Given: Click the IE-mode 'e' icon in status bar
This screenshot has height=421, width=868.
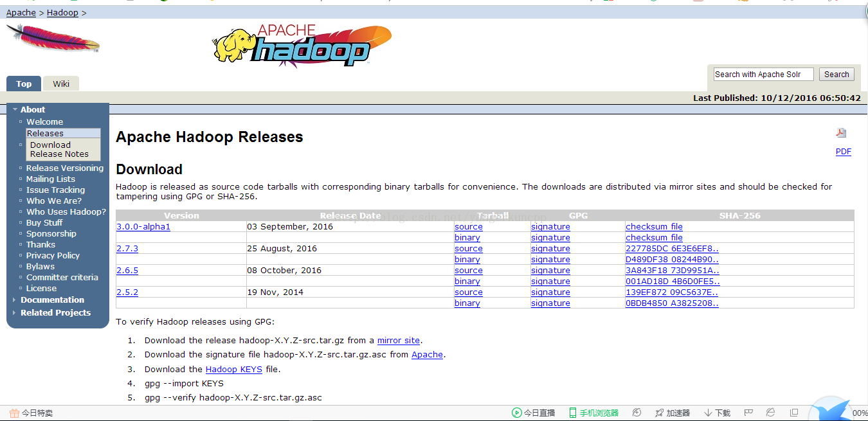Looking at the screenshot, I should pos(770,413).
